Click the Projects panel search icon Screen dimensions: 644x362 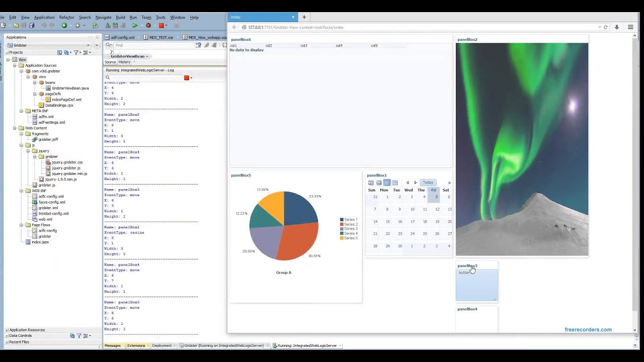pos(59,52)
